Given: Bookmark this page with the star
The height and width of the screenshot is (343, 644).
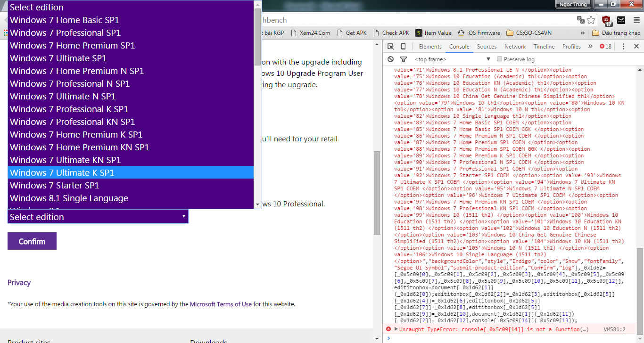Looking at the screenshot, I should pyautogui.click(x=591, y=20).
